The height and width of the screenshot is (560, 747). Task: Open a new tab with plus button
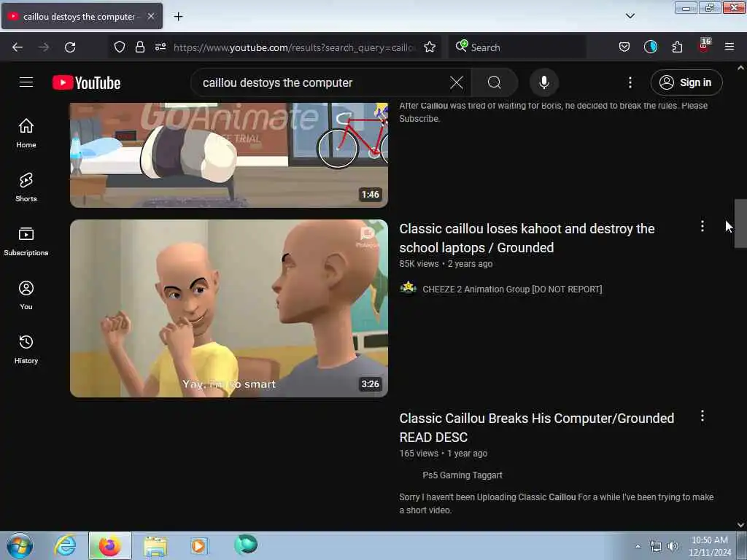click(178, 17)
